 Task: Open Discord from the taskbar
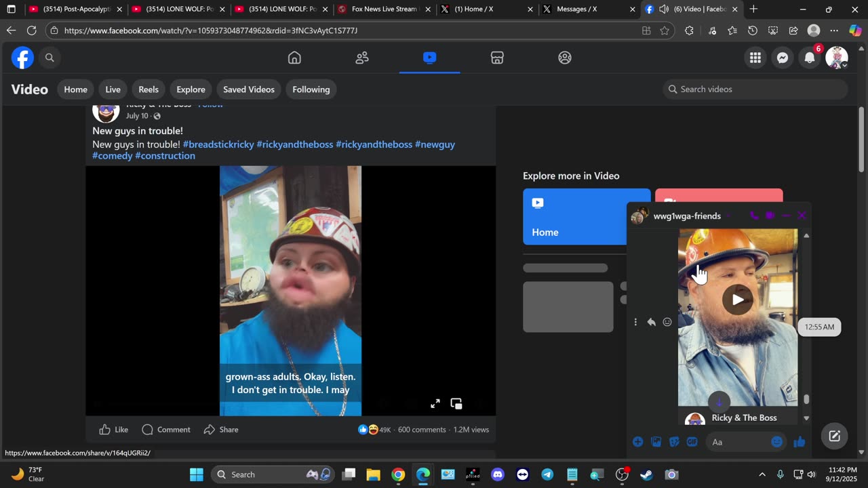tap(498, 474)
